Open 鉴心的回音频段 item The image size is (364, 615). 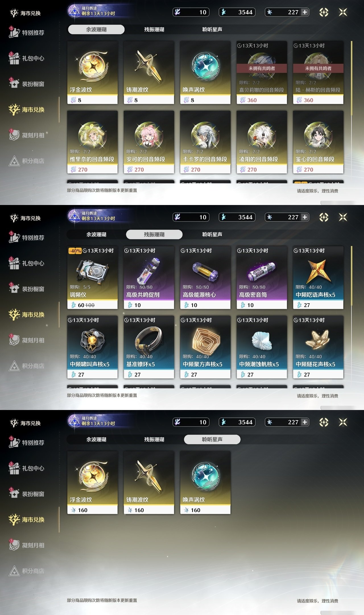coord(318,142)
